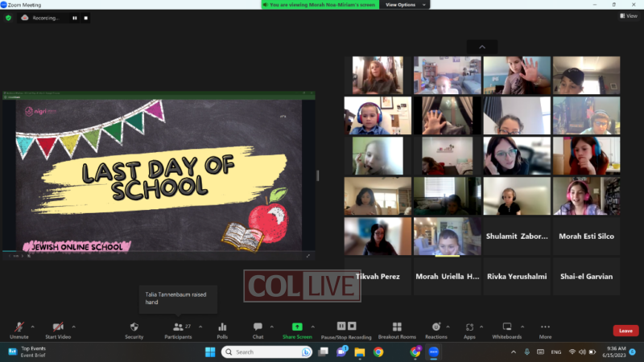This screenshot has height=362, width=644.
Task: Open the More menu in toolbar
Action: 545,330
